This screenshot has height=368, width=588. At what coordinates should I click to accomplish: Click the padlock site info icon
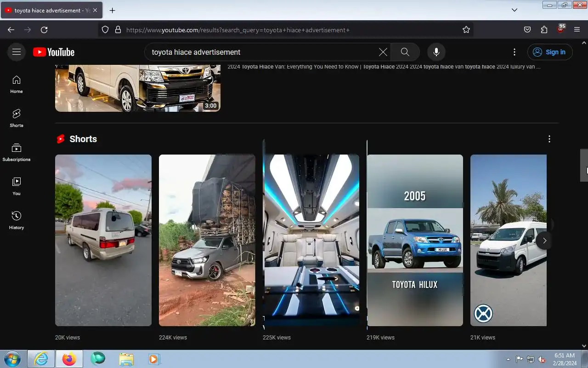(118, 30)
